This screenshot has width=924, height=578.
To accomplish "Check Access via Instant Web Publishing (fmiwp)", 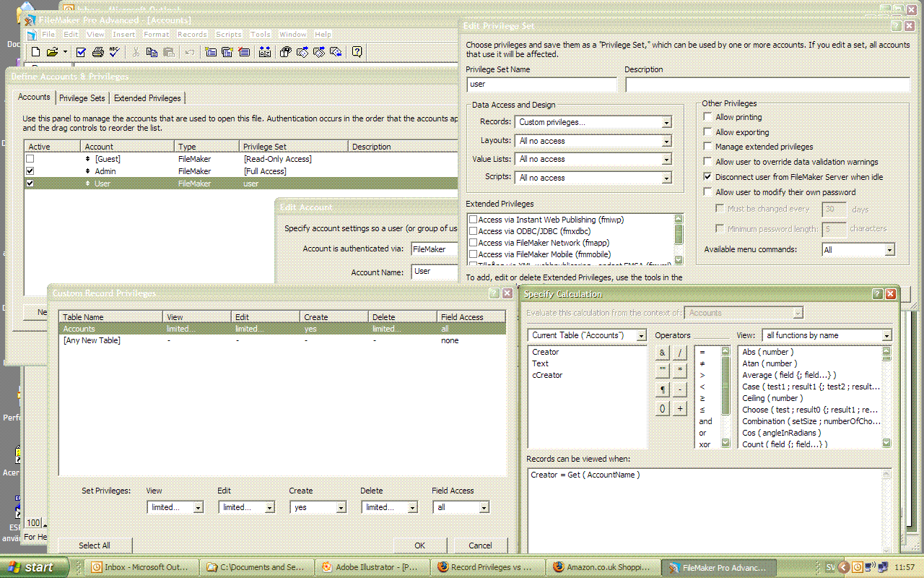I will pos(473,220).
